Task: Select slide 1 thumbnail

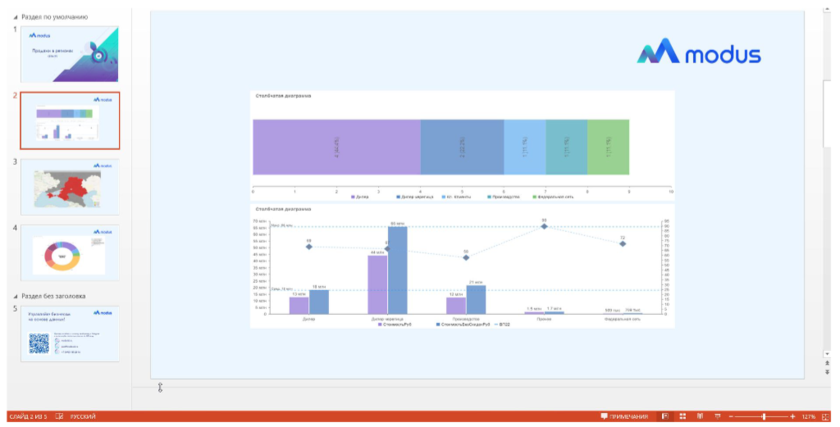Action: pyautogui.click(x=70, y=54)
